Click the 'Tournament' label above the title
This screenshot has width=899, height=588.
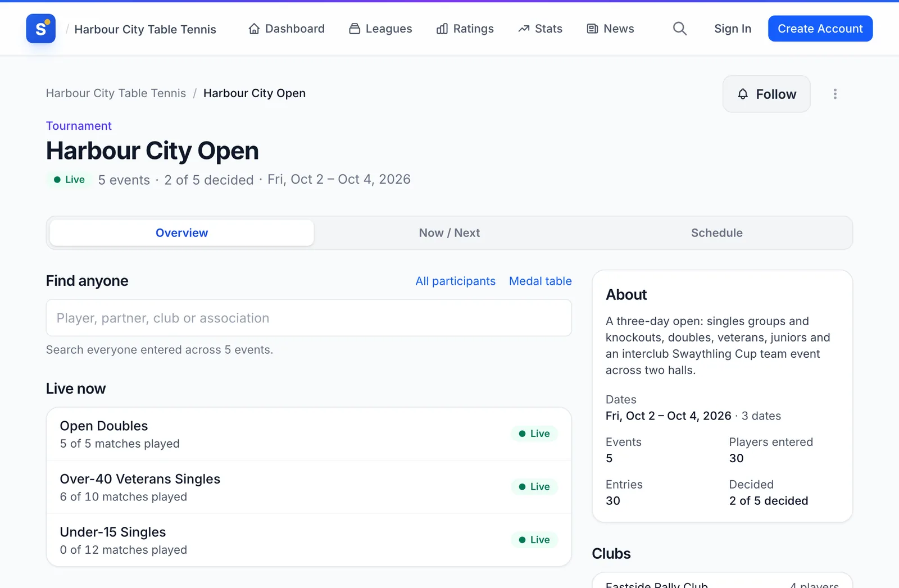coord(79,126)
